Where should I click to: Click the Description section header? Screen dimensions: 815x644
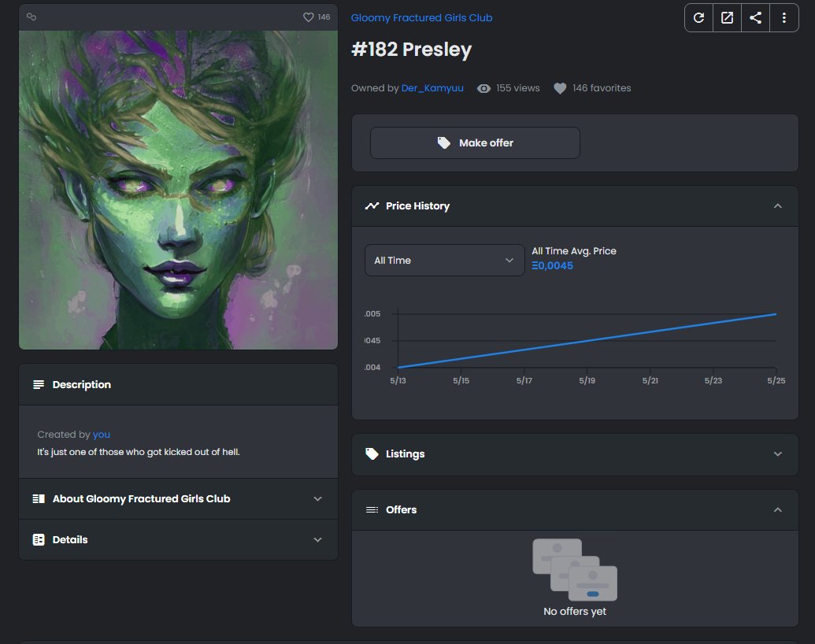[x=178, y=385]
